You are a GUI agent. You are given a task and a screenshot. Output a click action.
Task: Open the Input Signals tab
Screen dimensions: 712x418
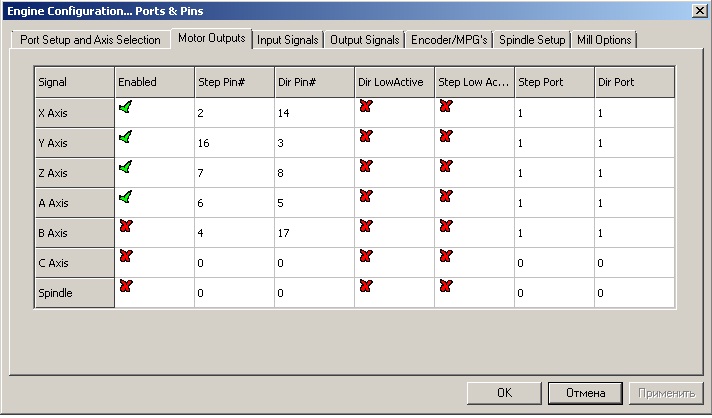(288, 40)
